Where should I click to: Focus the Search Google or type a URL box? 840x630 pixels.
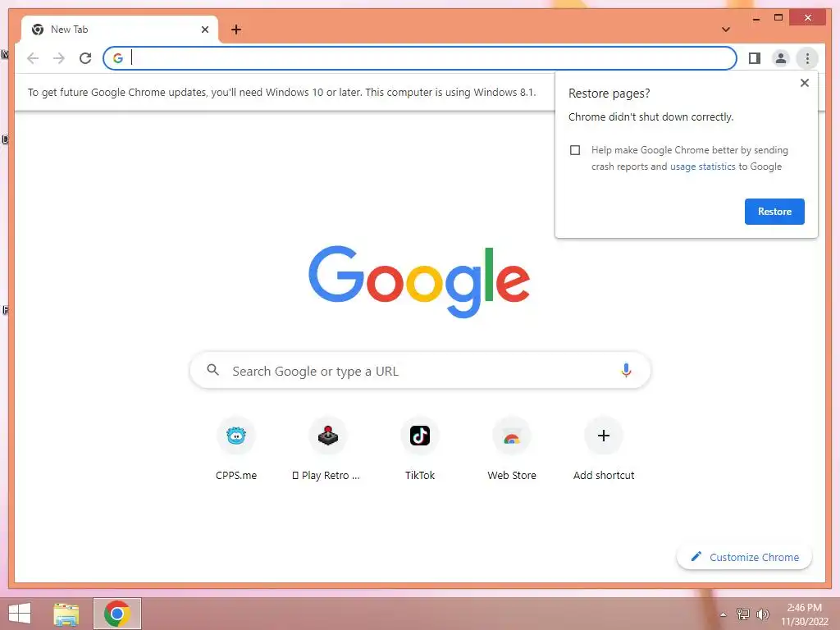(420, 370)
